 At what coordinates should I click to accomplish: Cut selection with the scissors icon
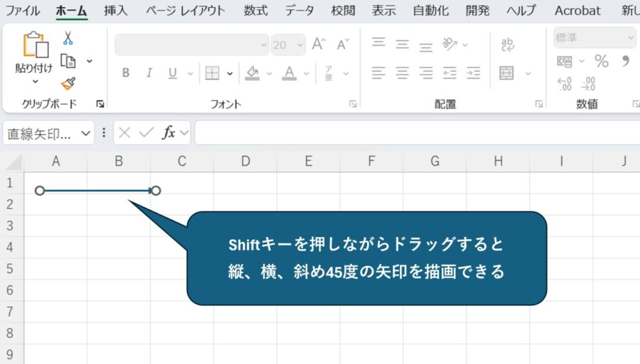pos(67,38)
